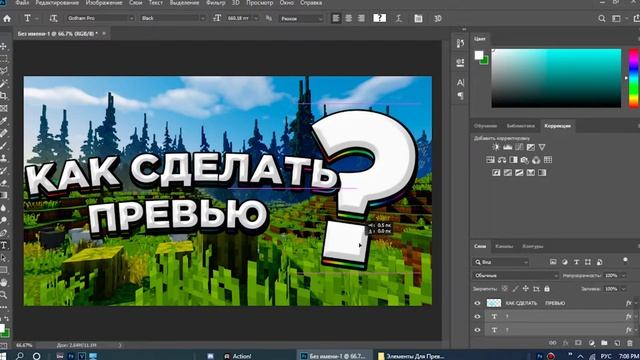Toggle lock all padlock icon
The width and height of the screenshot is (640, 360).
click(547, 289)
